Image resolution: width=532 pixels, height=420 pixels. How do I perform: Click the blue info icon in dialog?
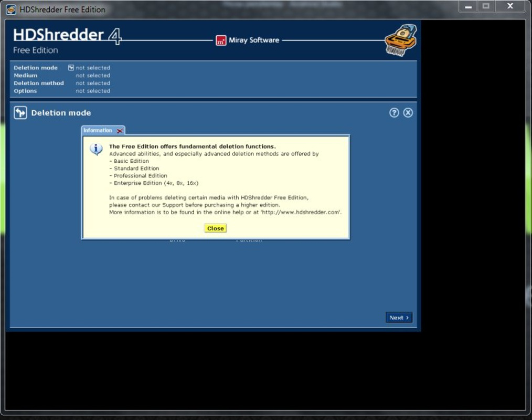click(96, 149)
